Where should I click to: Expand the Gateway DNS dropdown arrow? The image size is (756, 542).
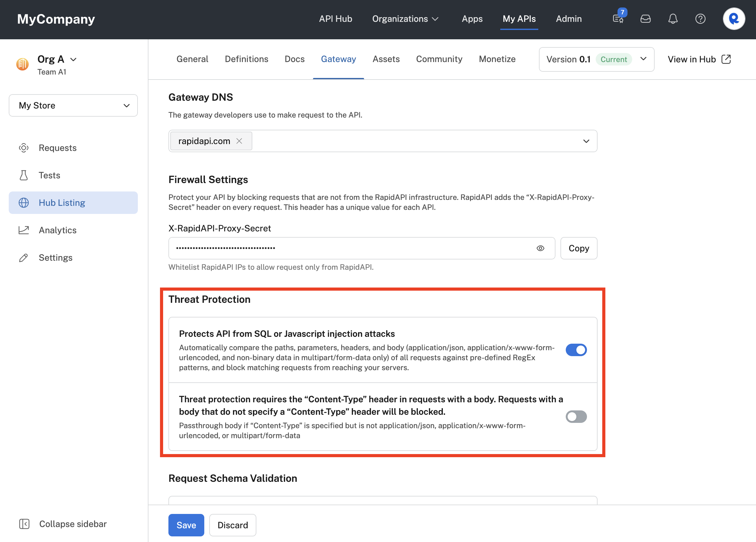[x=586, y=141]
